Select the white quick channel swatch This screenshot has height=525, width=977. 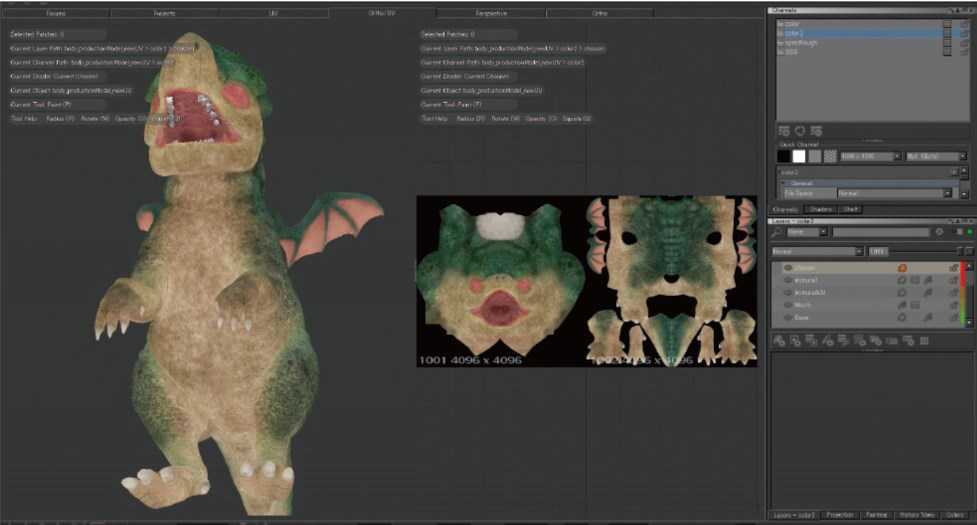pyautogui.click(x=799, y=156)
